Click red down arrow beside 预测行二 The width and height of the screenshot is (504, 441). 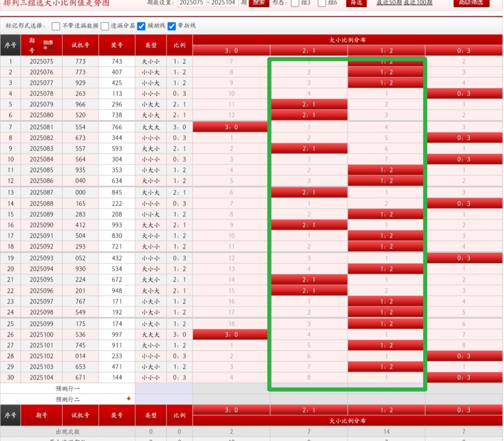pyautogui.click(x=129, y=399)
